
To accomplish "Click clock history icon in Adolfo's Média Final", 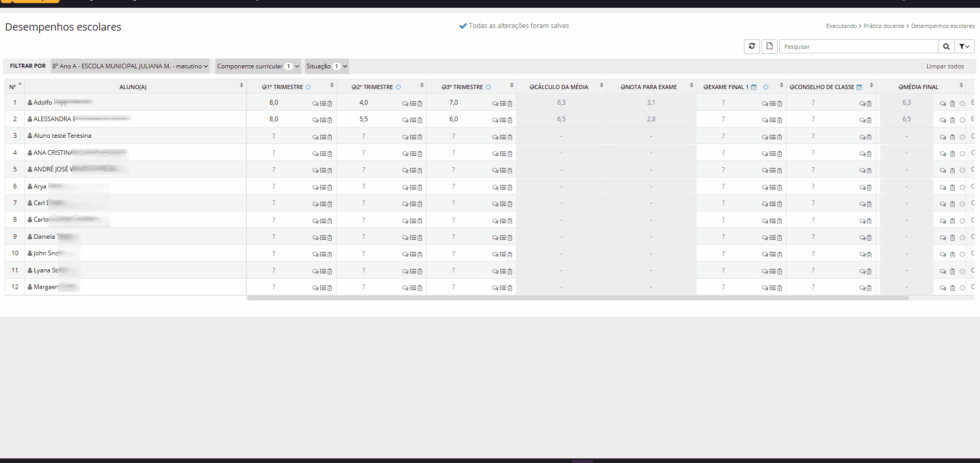I will pyautogui.click(x=962, y=104).
